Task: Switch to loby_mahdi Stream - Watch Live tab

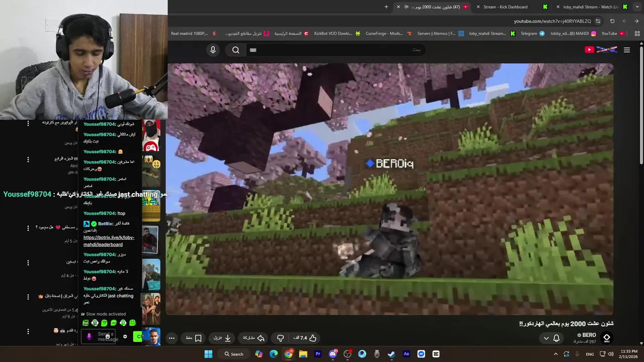Action: pos(591,7)
